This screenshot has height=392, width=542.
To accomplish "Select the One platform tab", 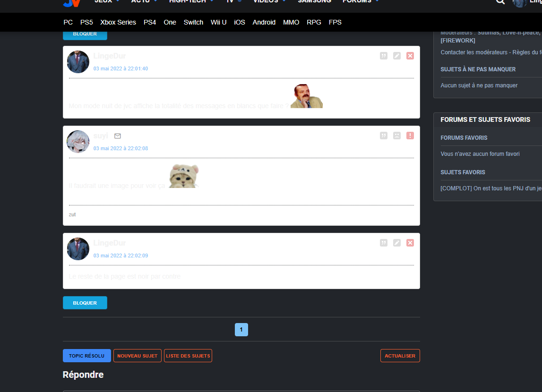I will pos(170,22).
